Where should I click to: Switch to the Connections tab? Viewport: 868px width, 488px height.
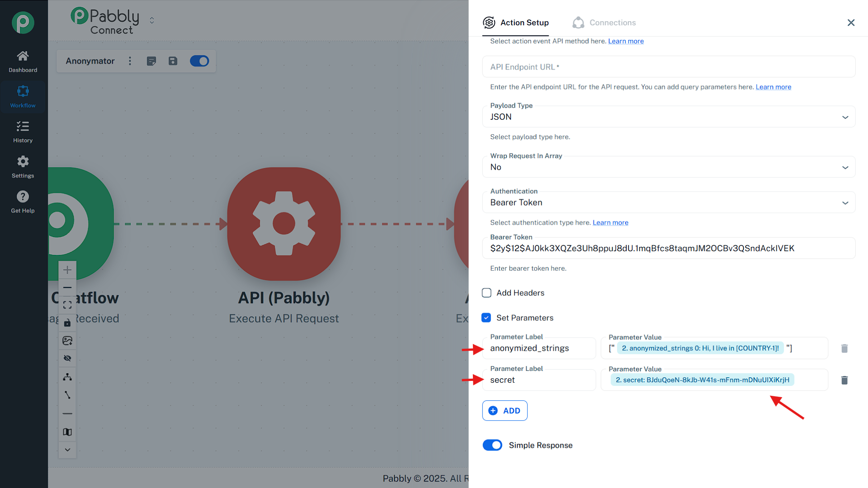point(604,23)
